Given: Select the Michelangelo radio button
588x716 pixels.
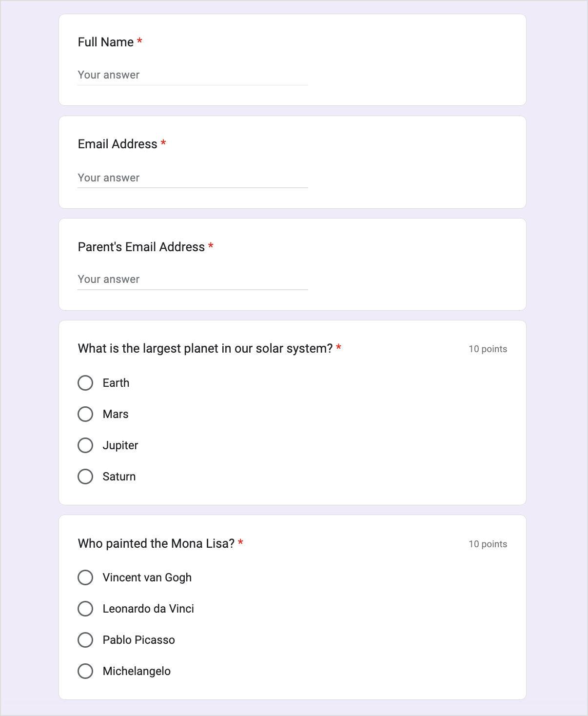Looking at the screenshot, I should [x=85, y=671].
